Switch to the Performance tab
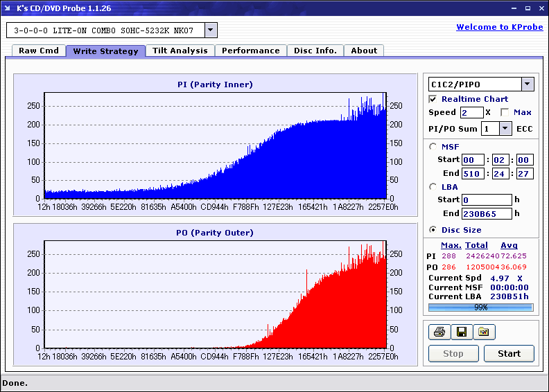Image resolution: width=549 pixels, height=392 pixels. point(251,51)
